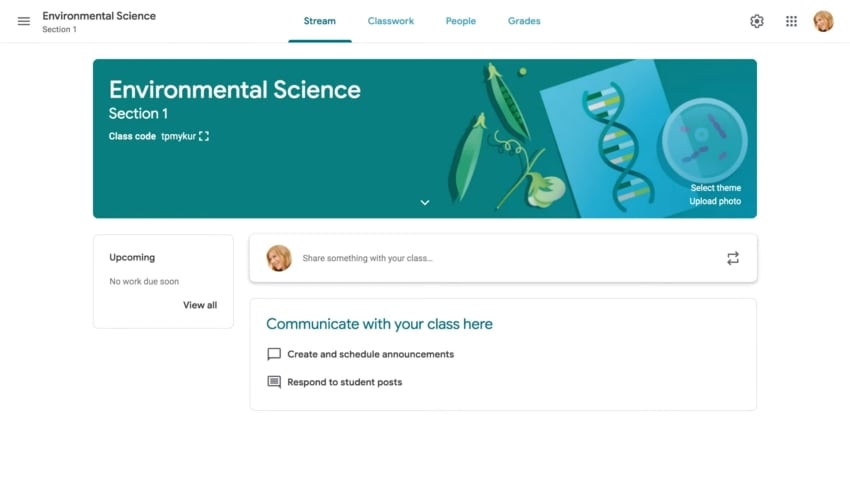Switch to the Stream tab
The height and width of the screenshot is (478, 850).
(320, 21)
